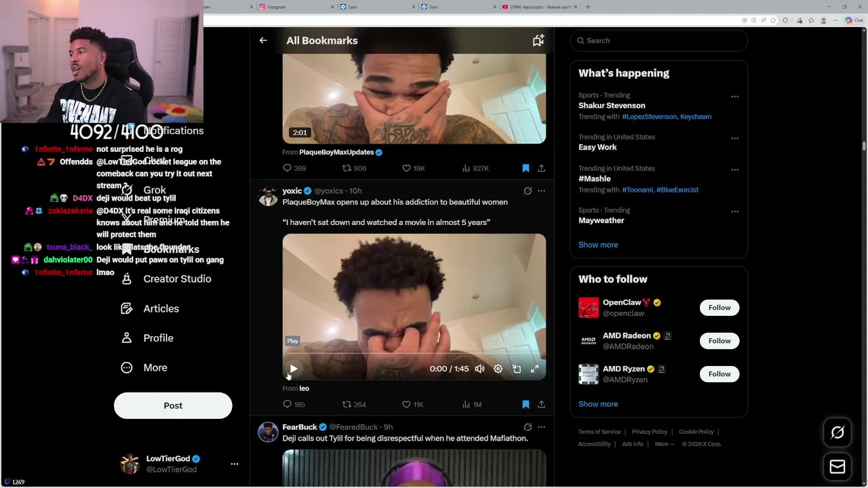
Task: Open video settings gear
Action: [x=498, y=369]
